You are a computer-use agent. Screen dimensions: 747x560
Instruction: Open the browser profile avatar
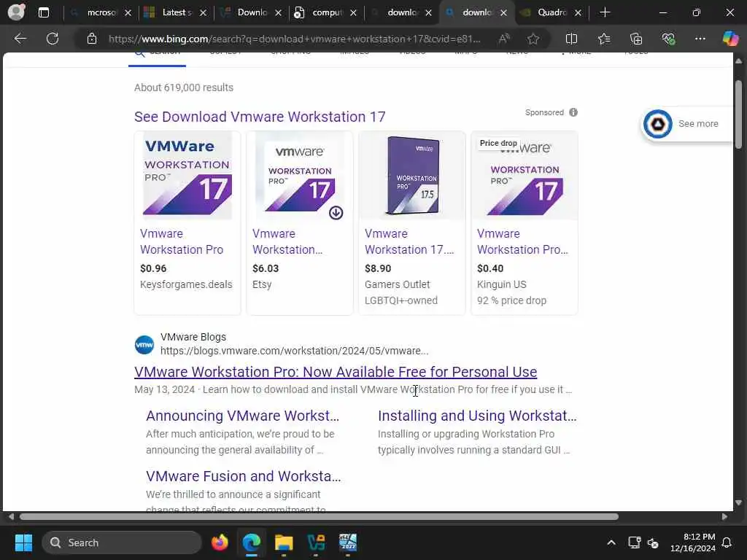pyautogui.click(x=17, y=12)
